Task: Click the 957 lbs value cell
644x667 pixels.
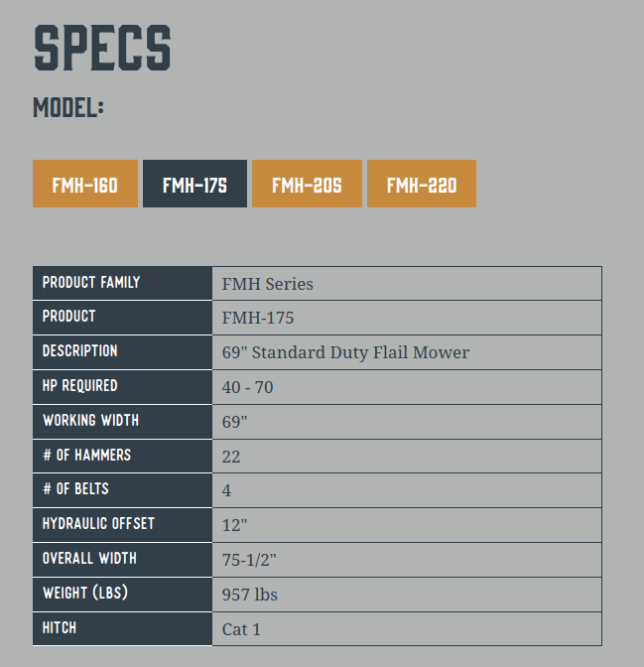Action: (250, 595)
